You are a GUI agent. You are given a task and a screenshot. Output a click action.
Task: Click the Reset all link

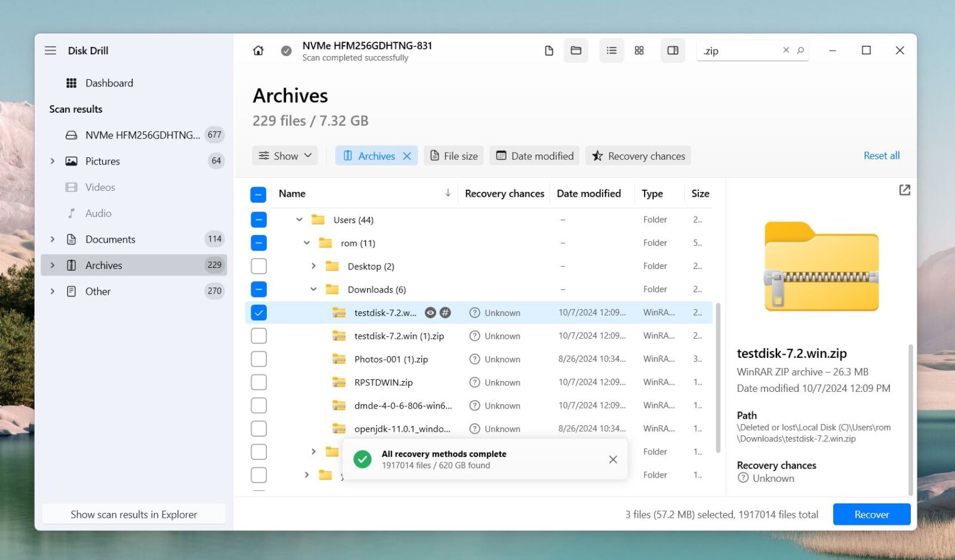(882, 156)
